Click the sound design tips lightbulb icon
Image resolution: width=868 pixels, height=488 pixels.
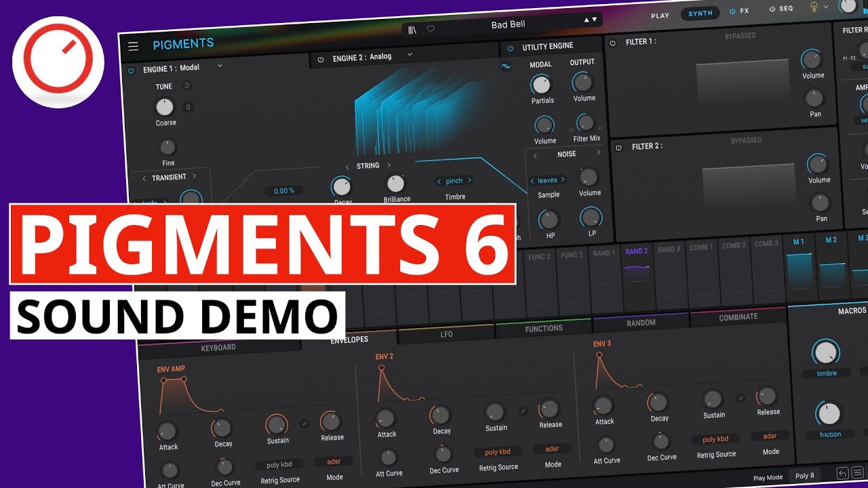click(814, 7)
